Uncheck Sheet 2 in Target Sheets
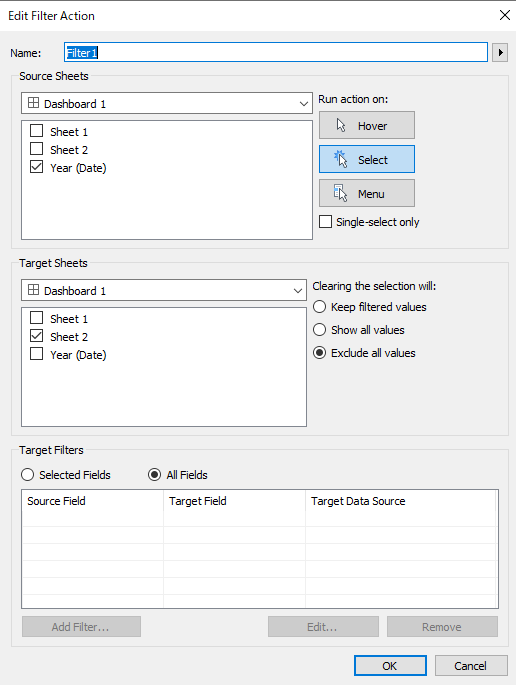The image size is (516, 685). pyautogui.click(x=36, y=336)
